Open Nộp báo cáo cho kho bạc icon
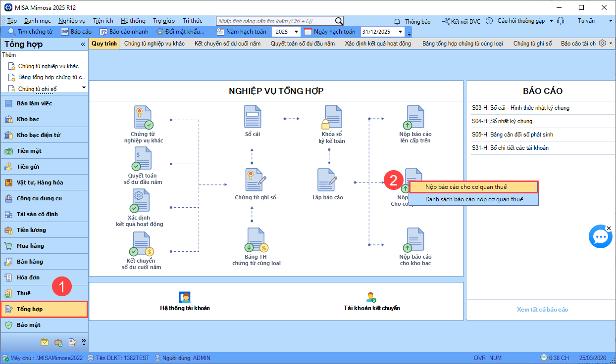 (x=415, y=240)
